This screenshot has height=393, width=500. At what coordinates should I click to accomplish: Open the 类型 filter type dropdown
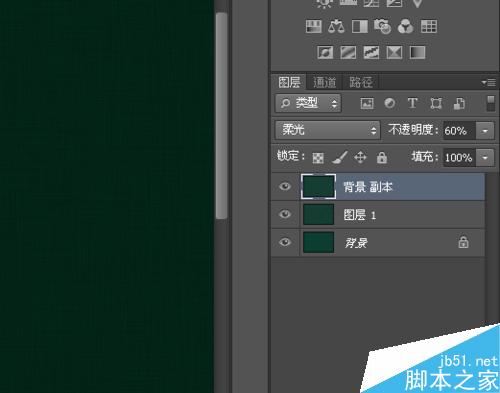[x=308, y=103]
